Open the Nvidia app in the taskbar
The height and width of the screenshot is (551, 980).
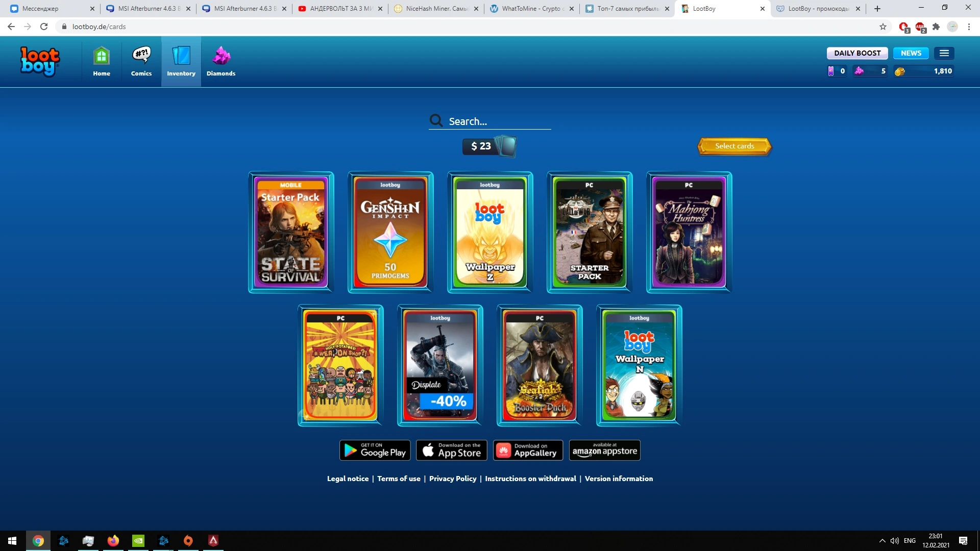[138, 541]
